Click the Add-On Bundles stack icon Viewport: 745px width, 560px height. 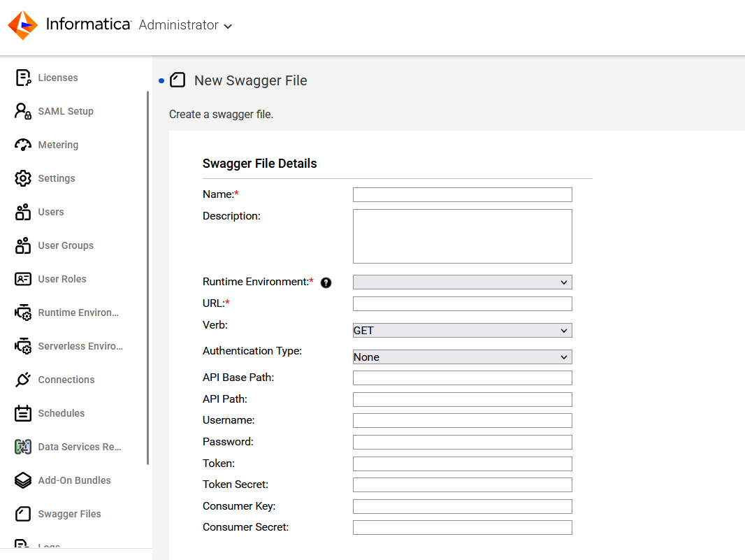pos(23,480)
